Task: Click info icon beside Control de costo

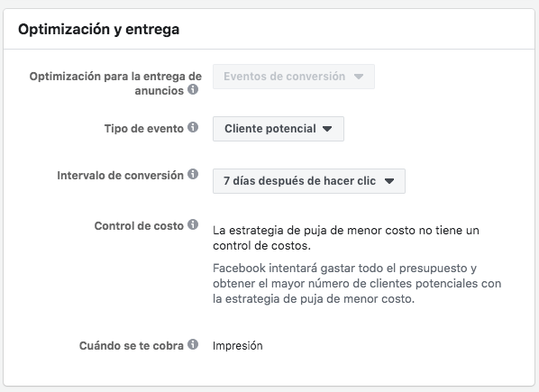Action: 193,224
